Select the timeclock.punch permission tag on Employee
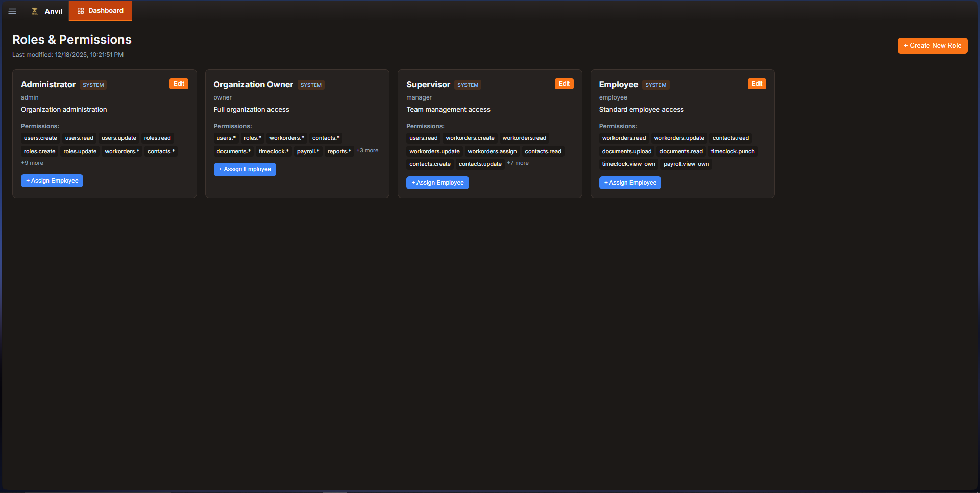Image resolution: width=980 pixels, height=493 pixels. coord(732,151)
